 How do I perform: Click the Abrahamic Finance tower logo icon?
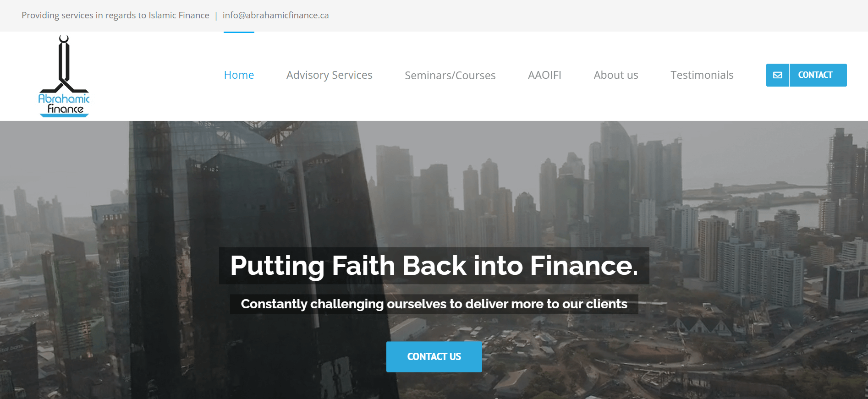[64, 64]
